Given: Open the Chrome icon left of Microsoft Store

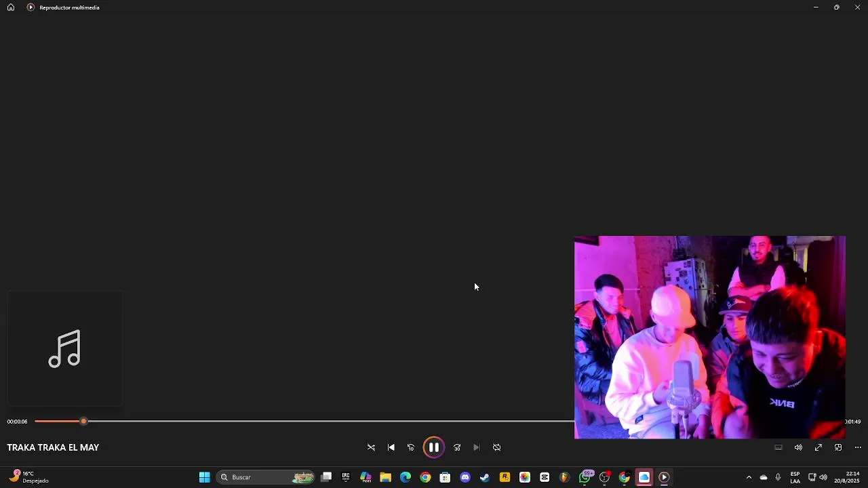Looking at the screenshot, I should tap(425, 477).
